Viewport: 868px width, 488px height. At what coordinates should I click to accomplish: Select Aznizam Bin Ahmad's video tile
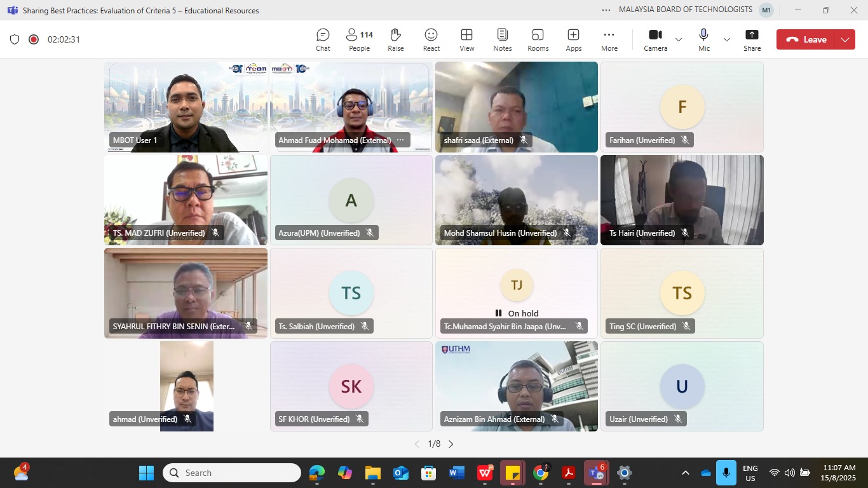[516, 386]
